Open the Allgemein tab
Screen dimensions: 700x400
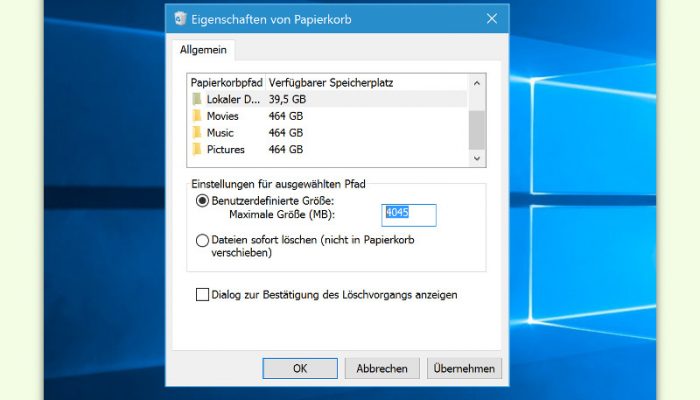pos(203,50)
